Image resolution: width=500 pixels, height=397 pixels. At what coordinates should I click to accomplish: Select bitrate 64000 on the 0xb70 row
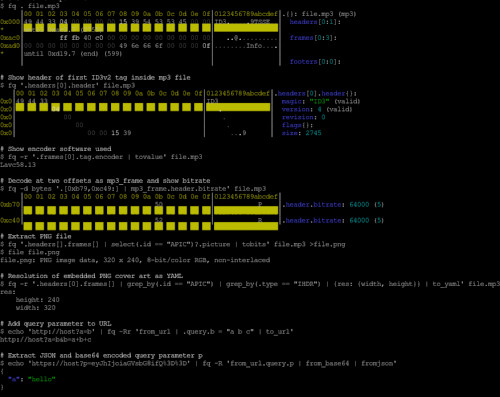pos(359,205)
